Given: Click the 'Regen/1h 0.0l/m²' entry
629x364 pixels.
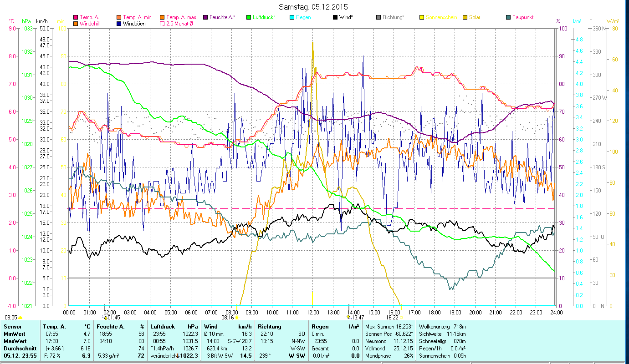Looking at the screenshot, I should 442,349.
